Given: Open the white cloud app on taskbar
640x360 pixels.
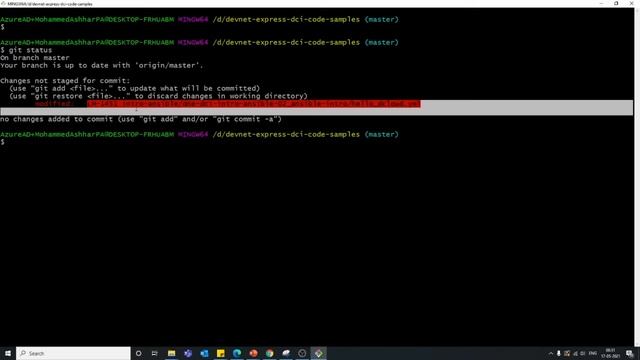Looking at the screenshot, I should click(286, 353).
